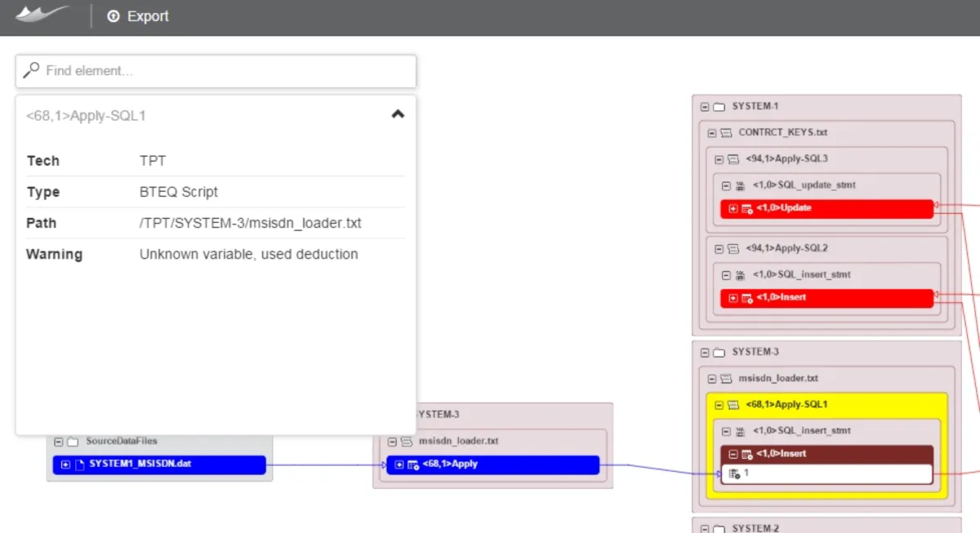Expand the blue <68,1>Apply node
The height and width of the screenshot is (533, 980).
coord(399,465)
